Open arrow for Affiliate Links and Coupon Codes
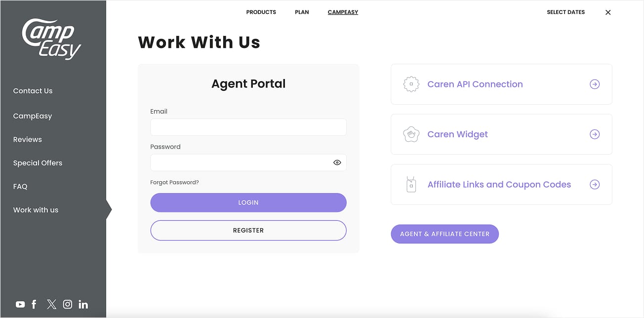 click(x=595, y=185)
